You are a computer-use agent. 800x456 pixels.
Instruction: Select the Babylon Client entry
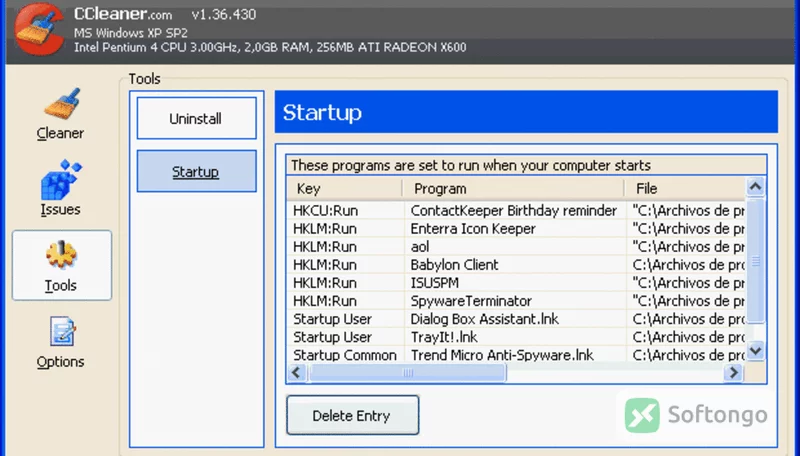pos(515,265)
